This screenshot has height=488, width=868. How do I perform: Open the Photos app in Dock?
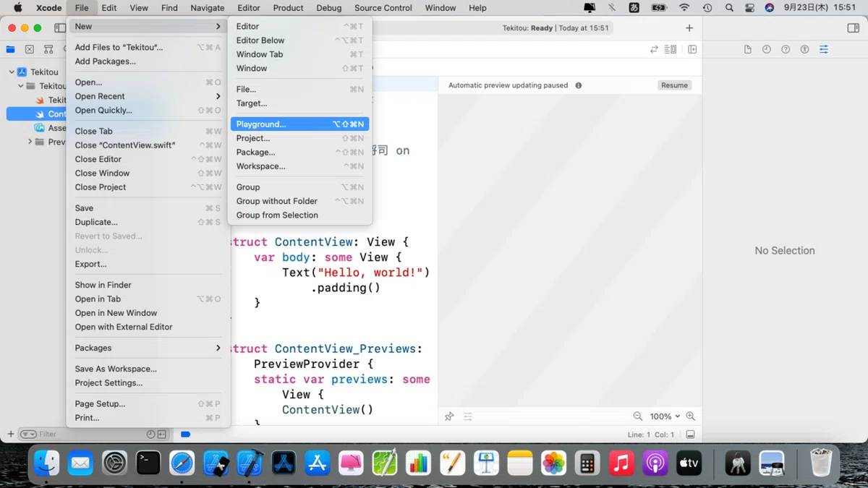click(x=553, y=463)
